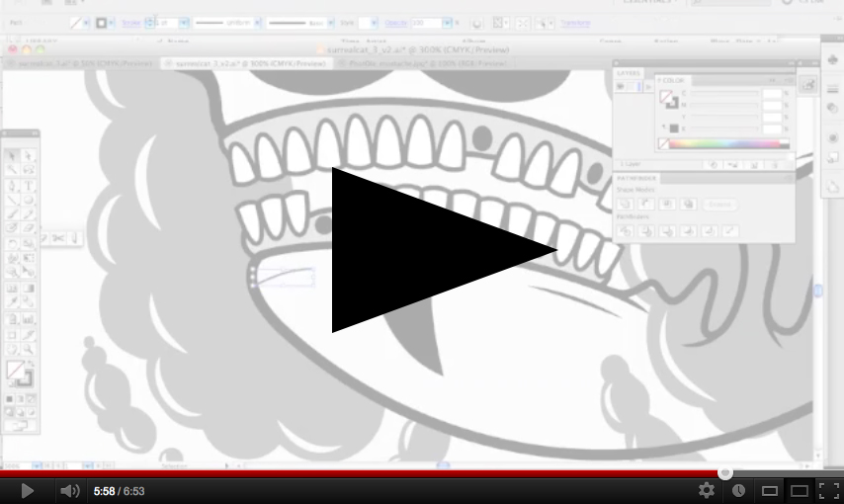Pick the Knife tool from the flyout
Viewport: 844px width, 504px height.
[x=74, y=238]
